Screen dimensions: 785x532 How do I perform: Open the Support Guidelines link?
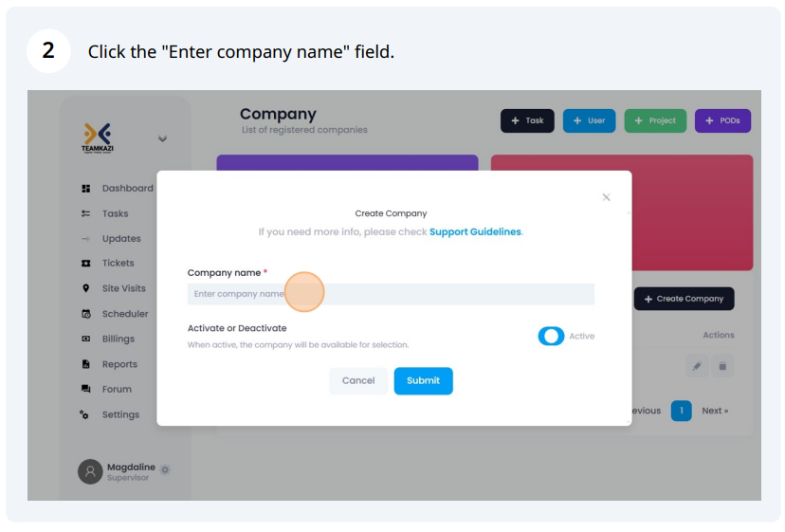tap(475, 232)
